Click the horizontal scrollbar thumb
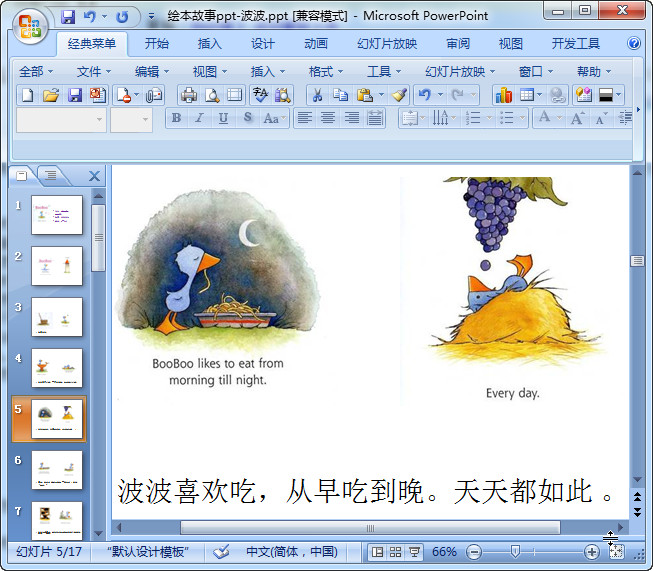The width and height of the screenshot is (653, 571). click(370, 528)
